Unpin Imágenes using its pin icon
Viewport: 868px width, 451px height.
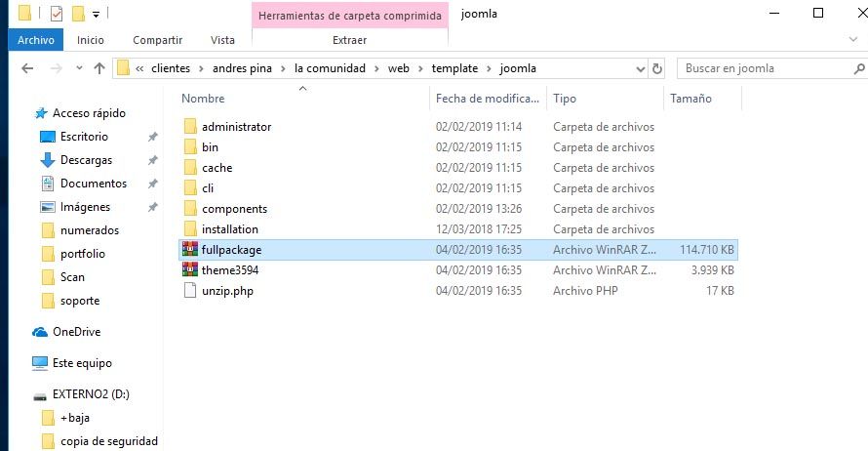click(x=153, y=207)
